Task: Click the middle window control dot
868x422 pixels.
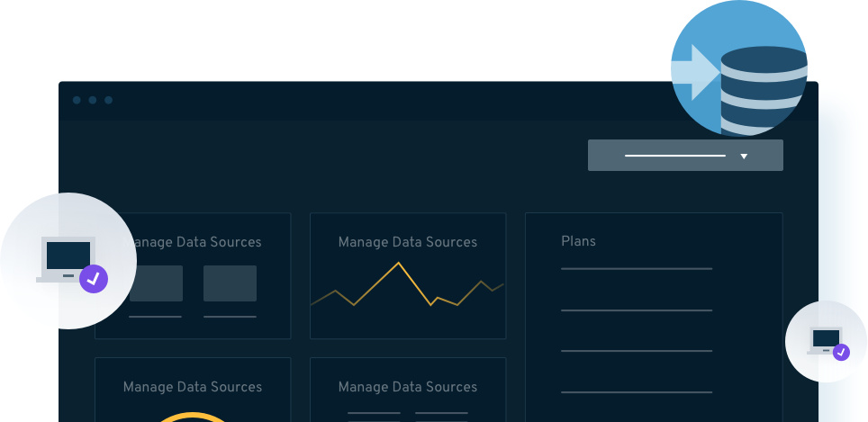Action: coord(93,100)
